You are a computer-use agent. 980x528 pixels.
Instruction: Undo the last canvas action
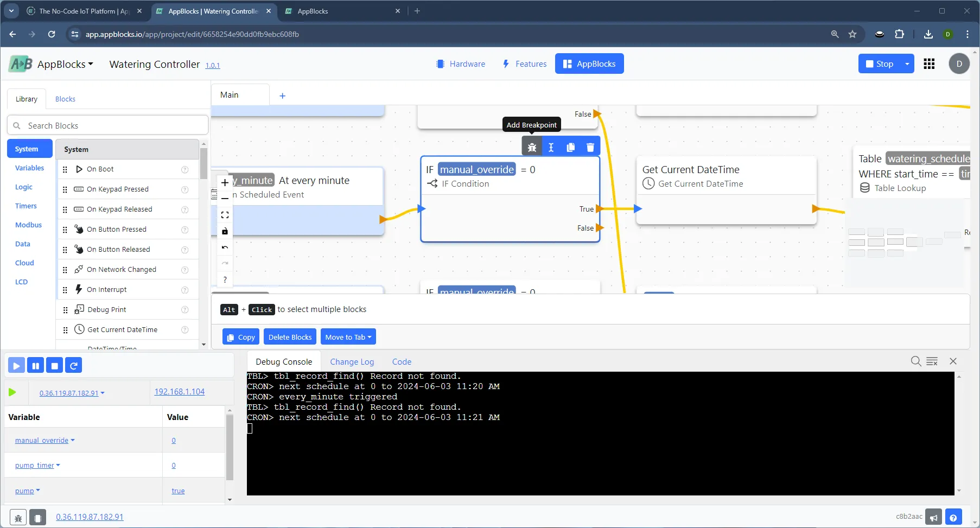tap(225, 247)
